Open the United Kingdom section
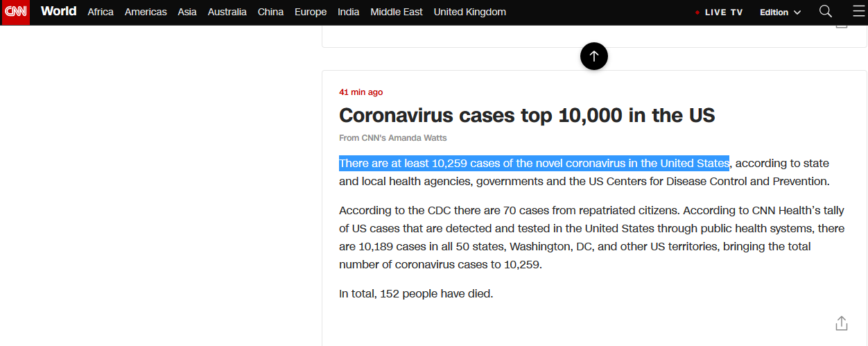 tap(470, 12)
